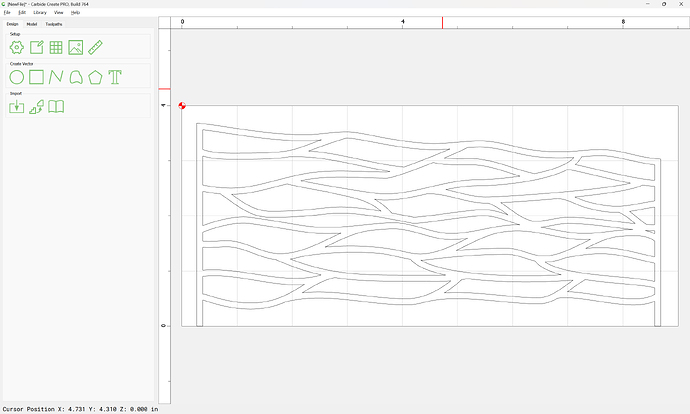
Task: Click the red origin marker on canvas
Action: (182, 105)
